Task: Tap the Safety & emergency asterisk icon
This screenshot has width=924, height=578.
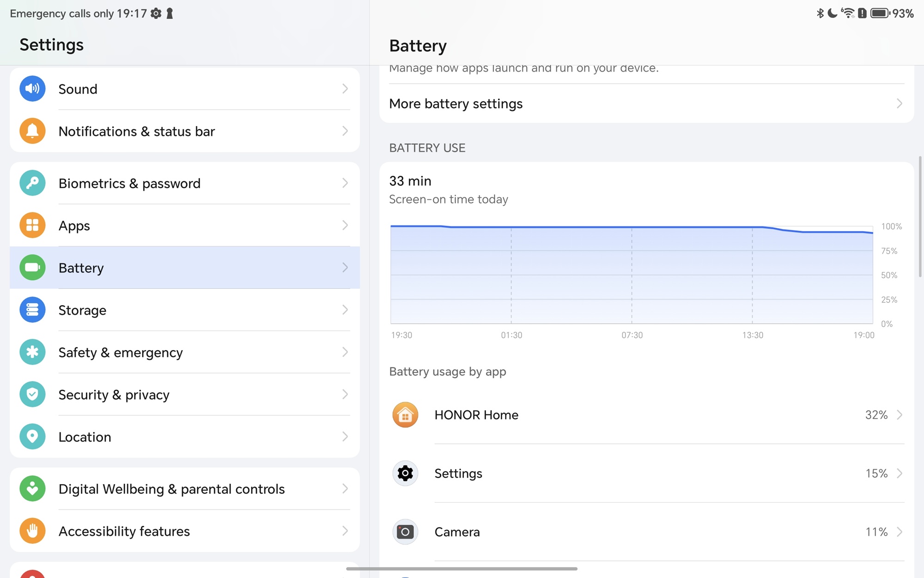Action: [32, 352]
